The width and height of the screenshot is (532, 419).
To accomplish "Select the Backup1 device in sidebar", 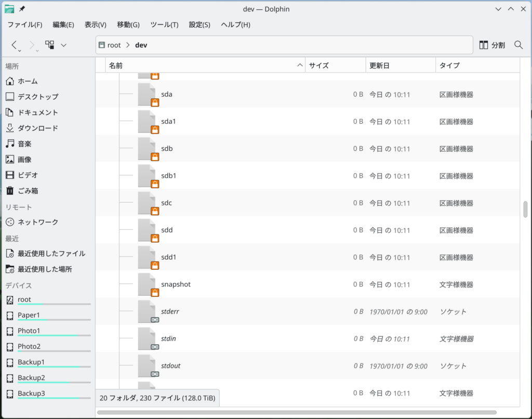I will pos(31,362).
